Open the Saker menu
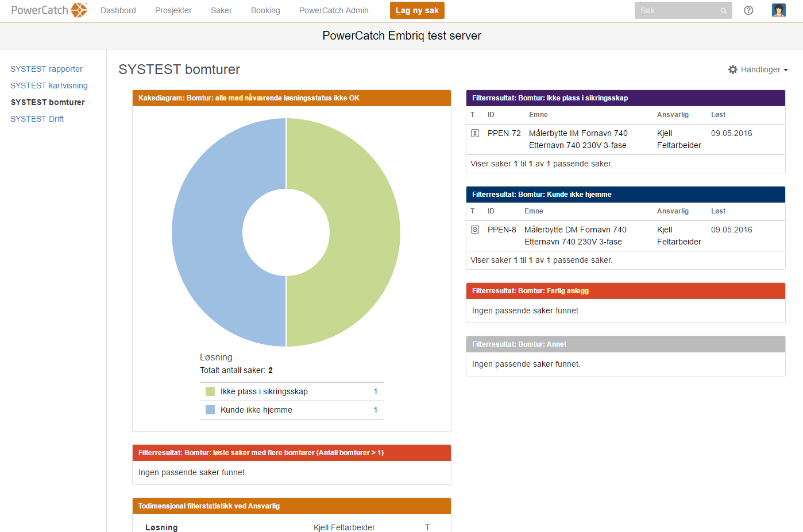The width and height of the screenshot is (803, 532). (221, 10)
